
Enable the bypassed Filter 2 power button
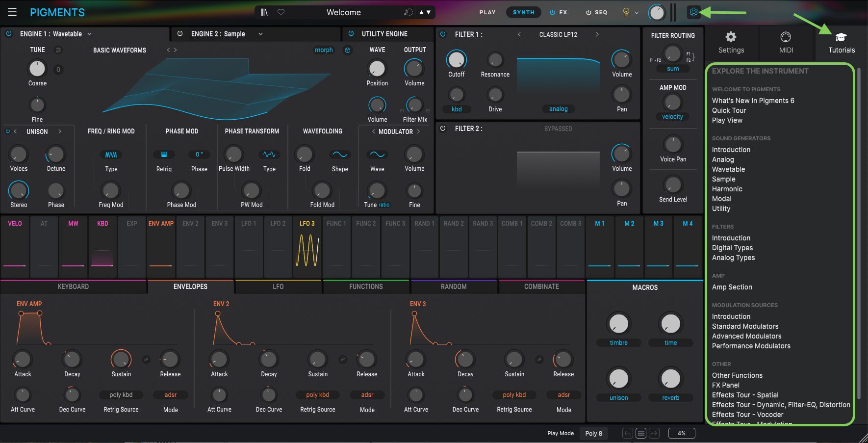[x=443, y=129]
